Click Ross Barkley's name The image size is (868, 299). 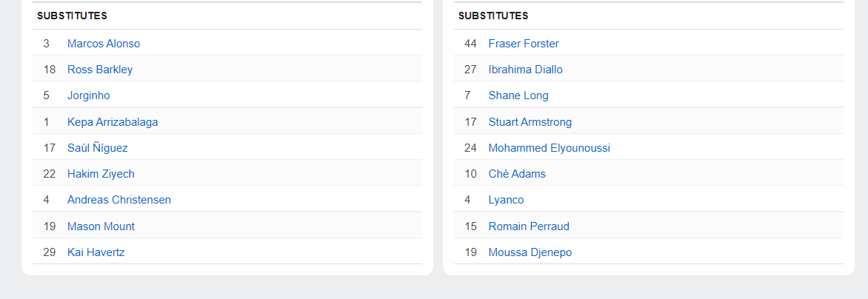click(x=99, y=70)
